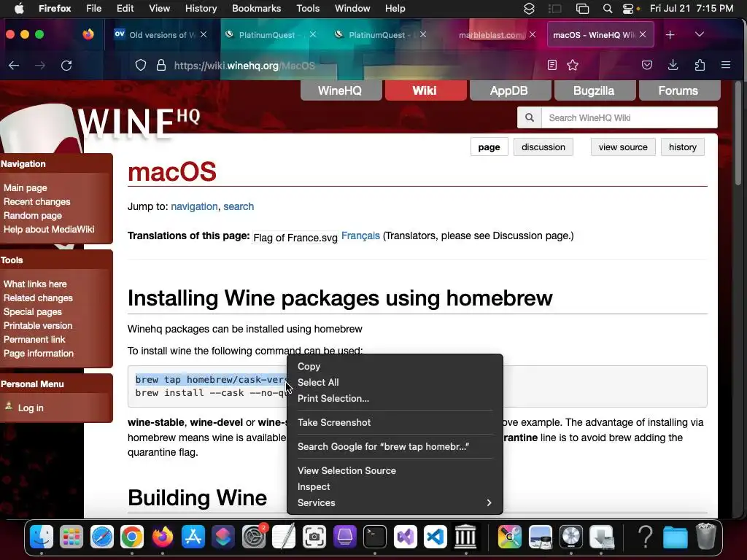
Task: Bookmark this page with the star icon
Action: 573,65
